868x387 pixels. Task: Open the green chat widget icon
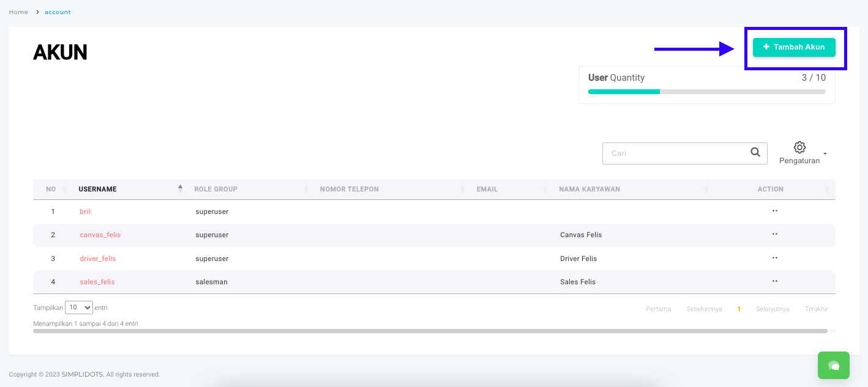(833, 365)
